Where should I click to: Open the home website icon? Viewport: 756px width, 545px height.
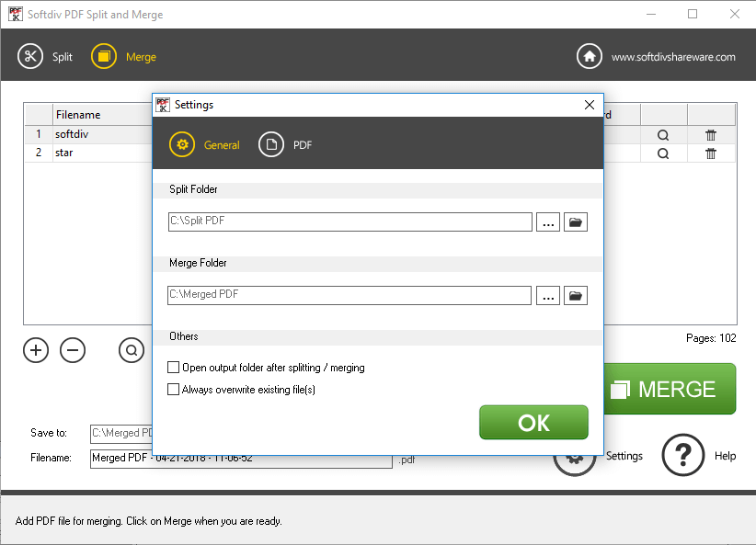[590, 56]
